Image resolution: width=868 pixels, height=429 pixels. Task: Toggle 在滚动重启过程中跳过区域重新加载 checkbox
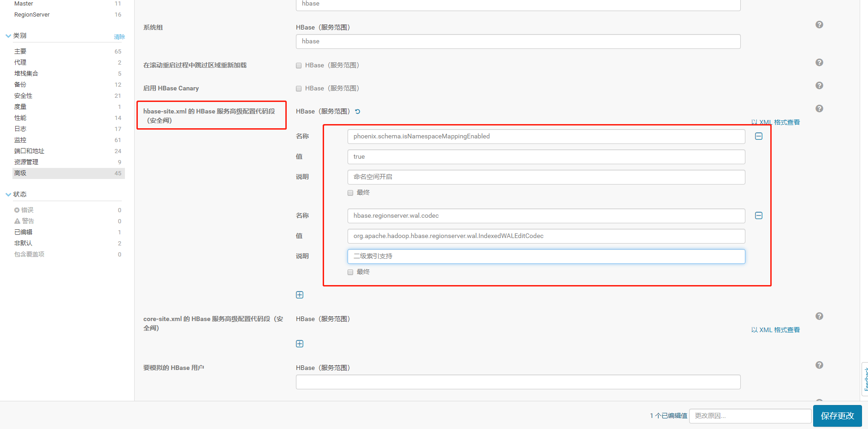(x=299, y=66)
